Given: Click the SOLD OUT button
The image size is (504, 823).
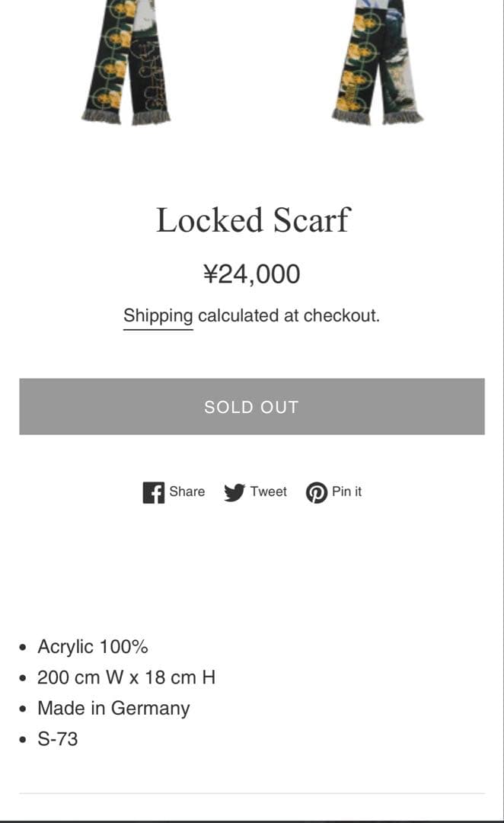Looking at the screenshot, I should (x=252, y=406).
